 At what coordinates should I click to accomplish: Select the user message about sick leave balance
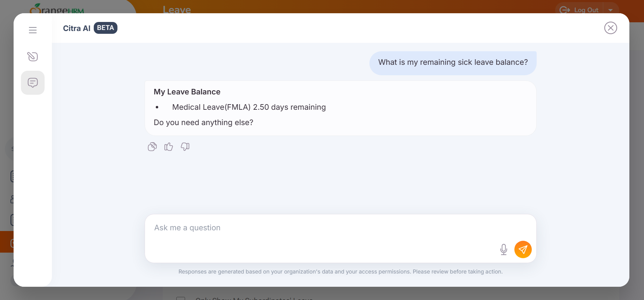pyautogui.click(x=453, y=62)
